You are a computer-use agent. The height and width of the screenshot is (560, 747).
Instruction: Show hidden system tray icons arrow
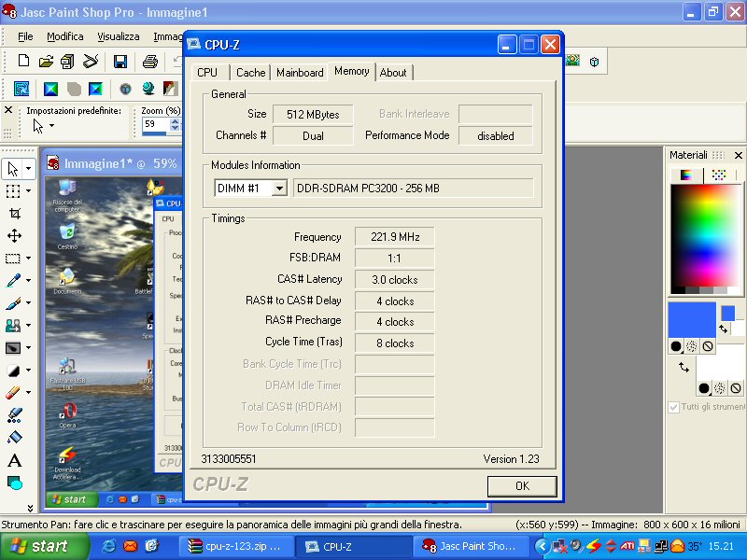point(542,546)
